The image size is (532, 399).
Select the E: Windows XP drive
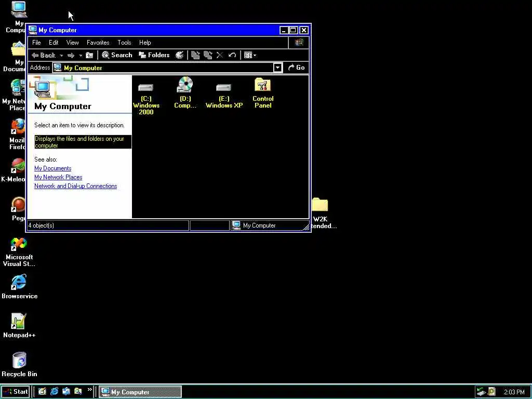(224, 96)
